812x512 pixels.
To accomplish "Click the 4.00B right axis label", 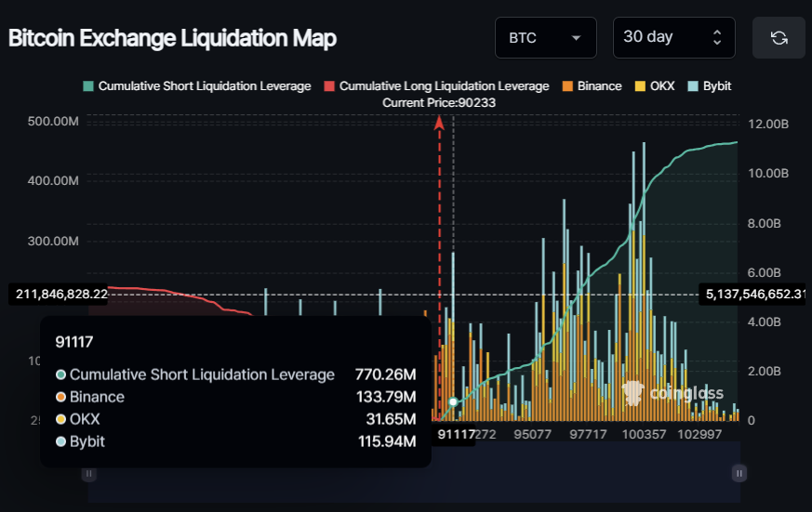I will tap(765, 322).
